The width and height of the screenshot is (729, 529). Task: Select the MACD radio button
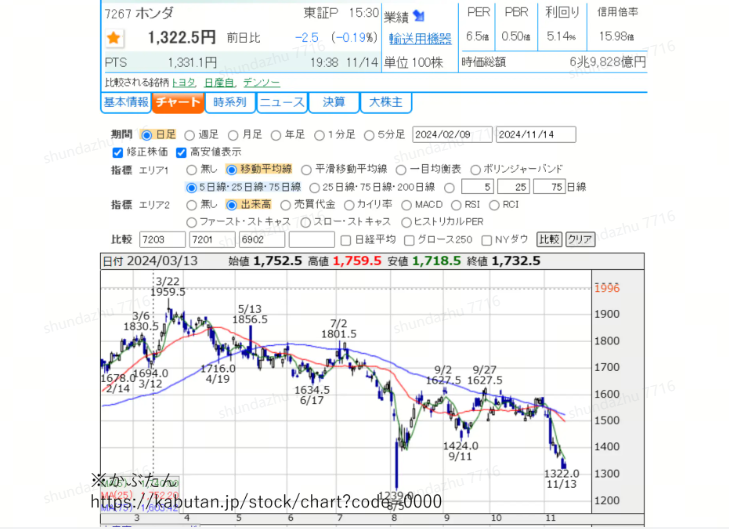pos(406,205)
